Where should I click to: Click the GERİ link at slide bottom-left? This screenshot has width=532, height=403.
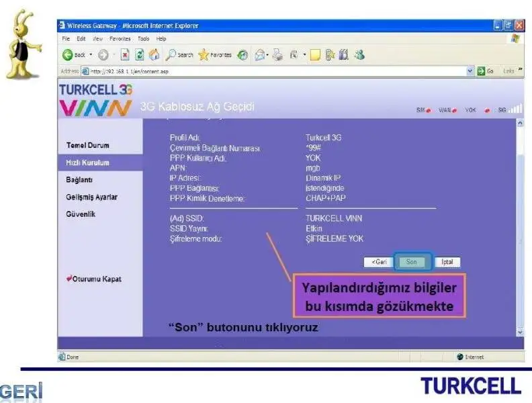click(x=21, y=392)
